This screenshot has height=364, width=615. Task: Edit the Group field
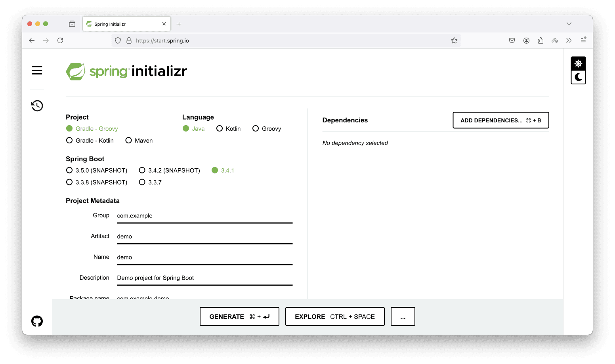coord(205,216)
